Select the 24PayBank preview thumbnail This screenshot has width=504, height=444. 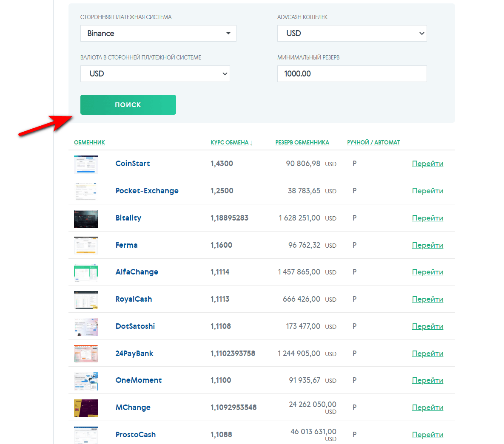86,354
